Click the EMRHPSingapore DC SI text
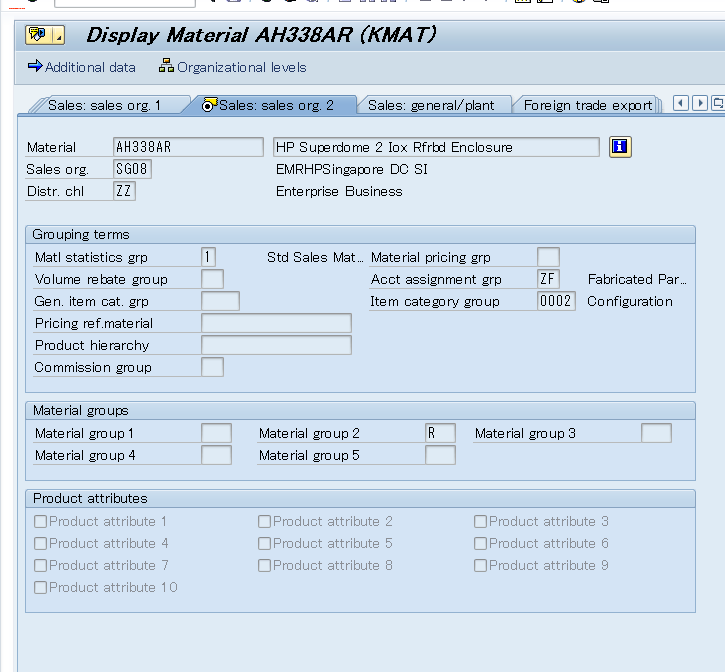This screenshot has width=725, height=672. tap(352, 169)
